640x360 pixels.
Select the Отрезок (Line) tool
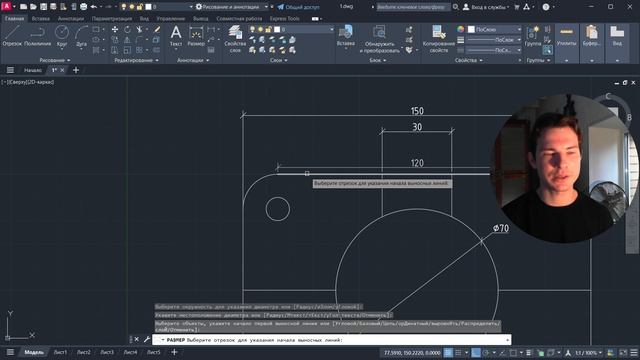click(12, 36)
